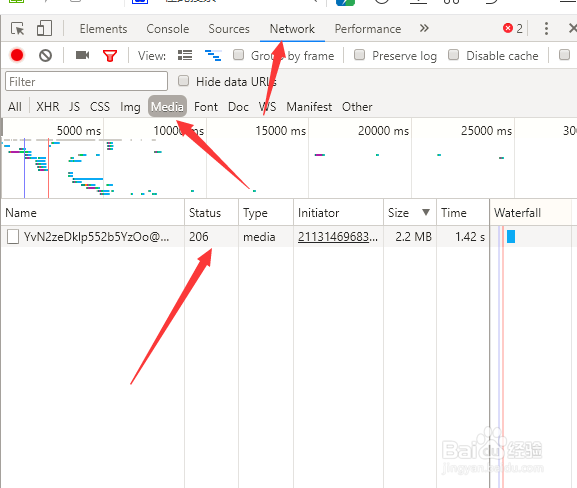Click into the Filter text field
577x488 pixels.
[86, 81]
